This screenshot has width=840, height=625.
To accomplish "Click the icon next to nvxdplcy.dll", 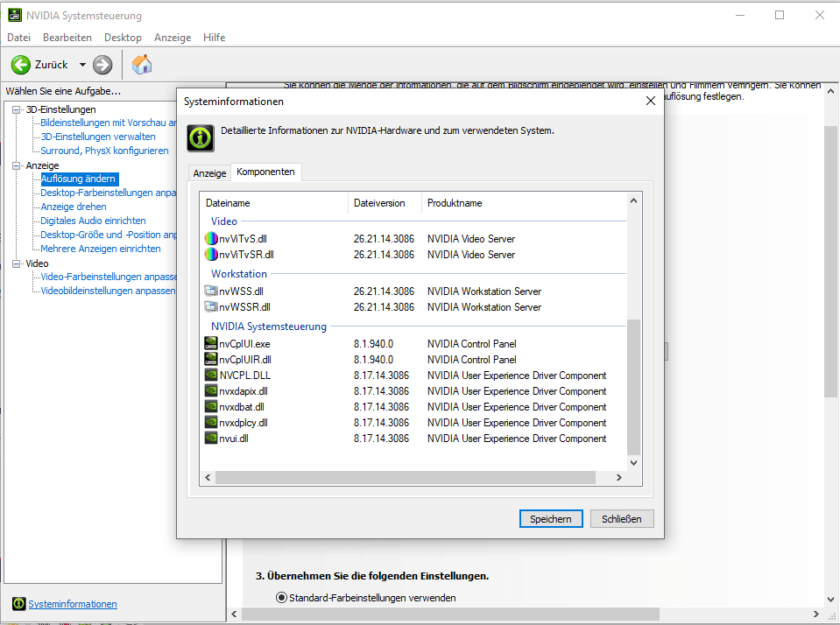I will click(211, 422).
